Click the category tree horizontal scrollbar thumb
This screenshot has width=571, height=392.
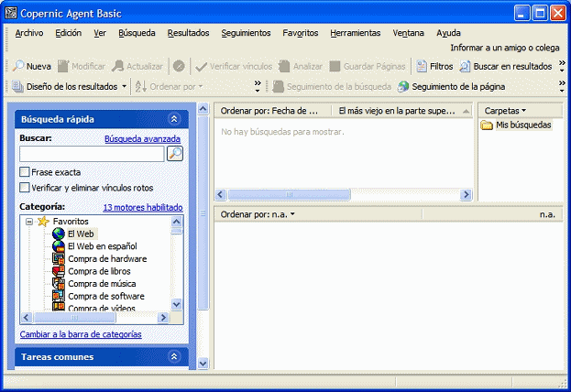(74, 318)
